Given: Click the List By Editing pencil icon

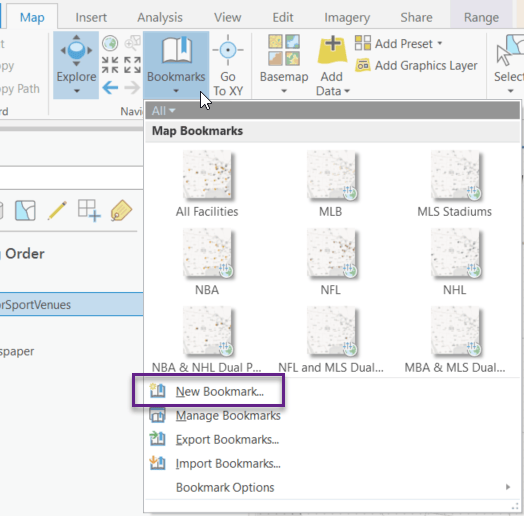Looking at the screenshot, I should [x=57, y=211].
